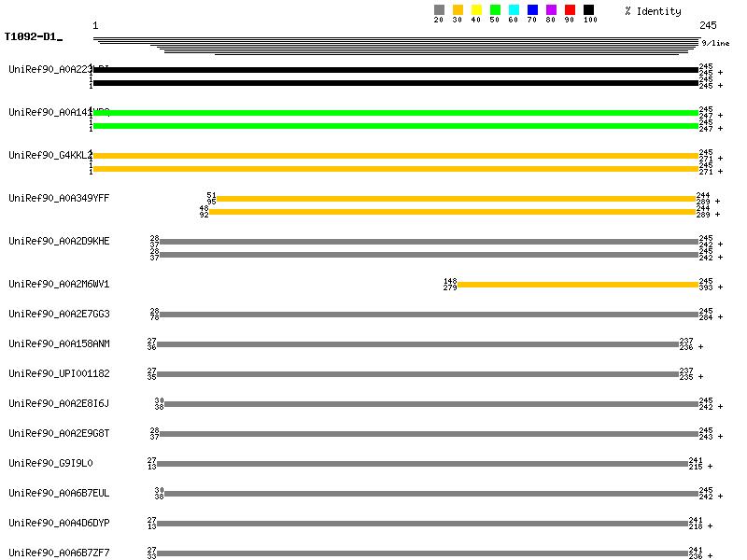The image size is (747, 560).
Task: Select the blue 70% identity swatch
Action: (532, 10)
